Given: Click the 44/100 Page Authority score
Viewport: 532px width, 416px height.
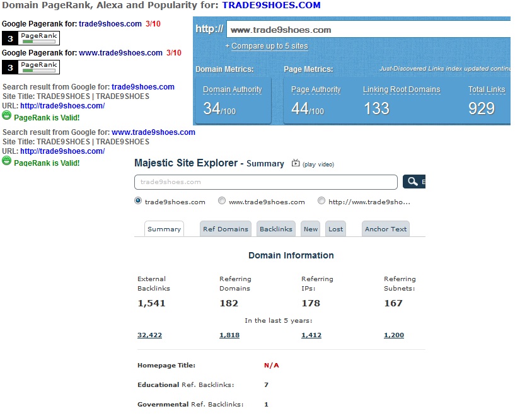Looking at the screenshot, I should pos(308,108).
